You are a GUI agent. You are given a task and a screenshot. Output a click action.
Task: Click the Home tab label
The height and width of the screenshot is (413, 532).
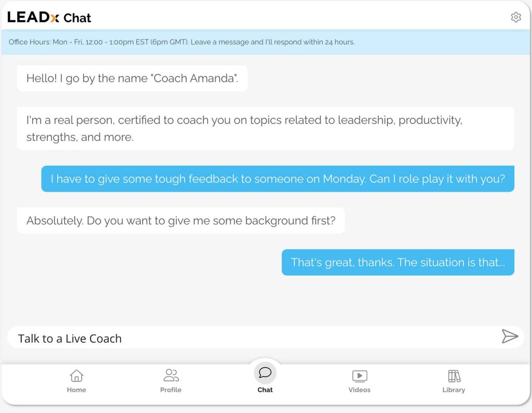pos(76,390)
